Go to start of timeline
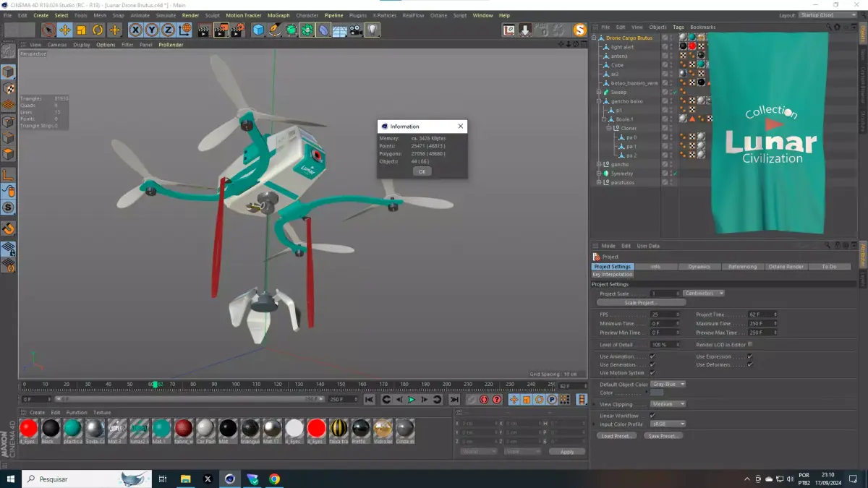Screen dimensions: 868x488 coord(369,399)
